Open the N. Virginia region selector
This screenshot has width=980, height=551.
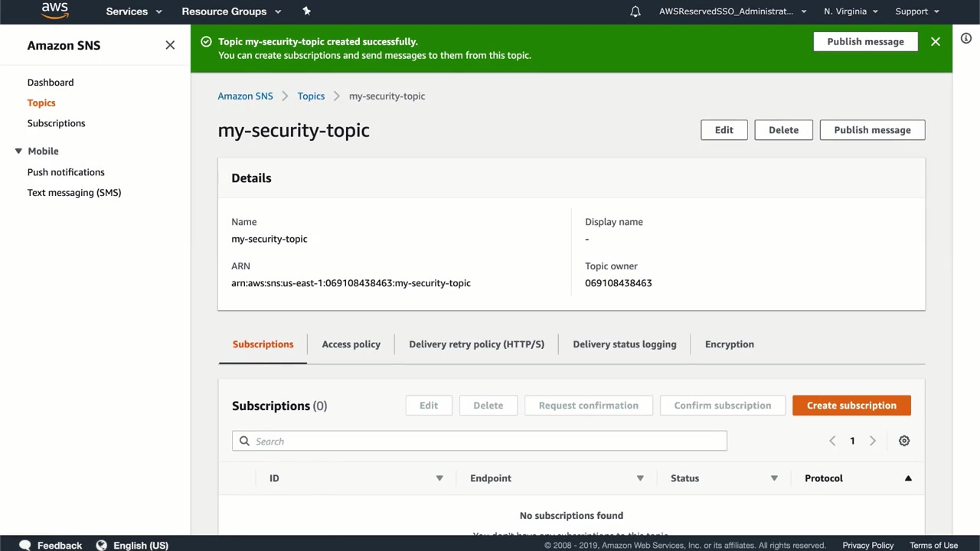(851, 11)
